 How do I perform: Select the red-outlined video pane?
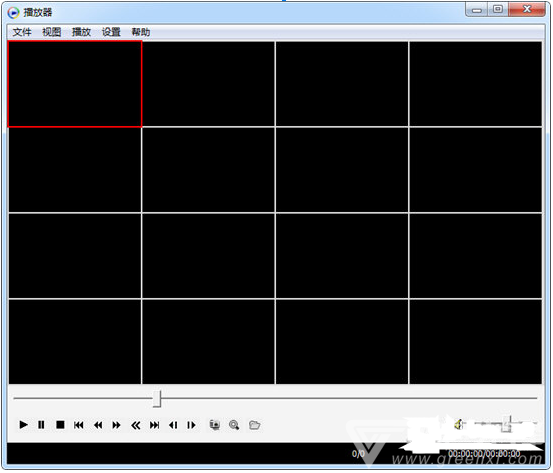click(x=74, y=84)
